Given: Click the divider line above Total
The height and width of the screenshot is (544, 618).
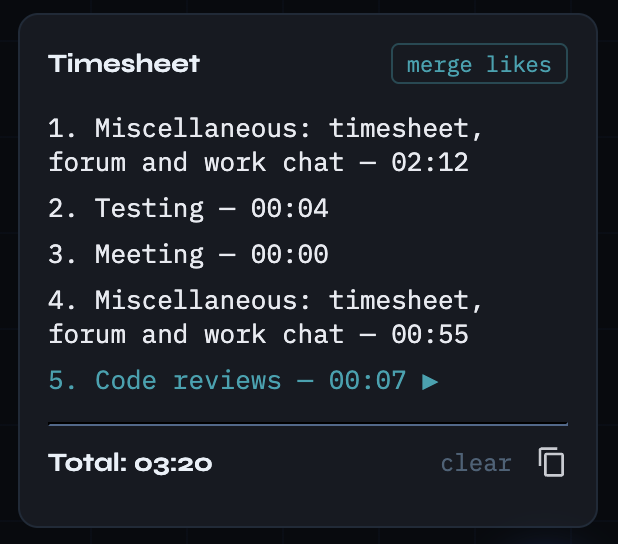Looking at the screenshot, I should 308,425.
